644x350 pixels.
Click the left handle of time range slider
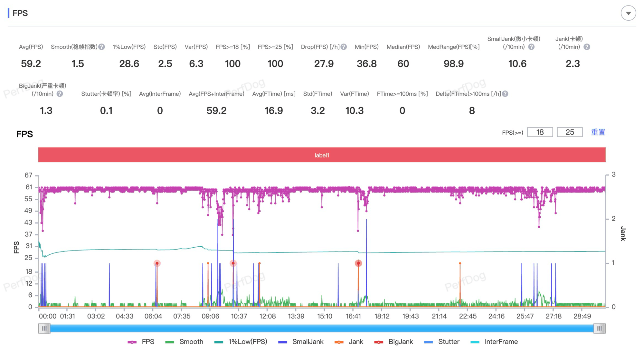coord(44,328)
